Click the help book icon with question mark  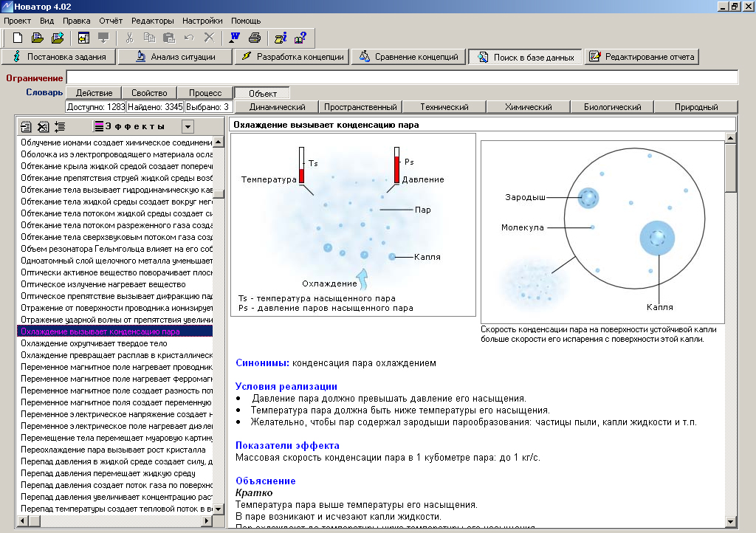[x=300, y=38]
